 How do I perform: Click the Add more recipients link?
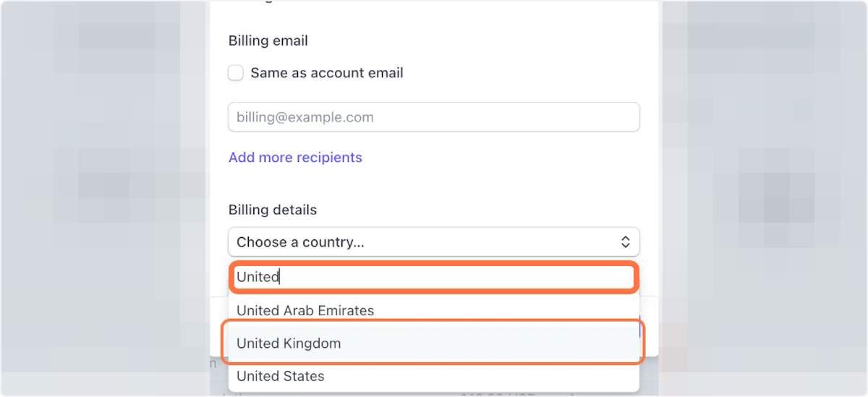coord(295,158)
